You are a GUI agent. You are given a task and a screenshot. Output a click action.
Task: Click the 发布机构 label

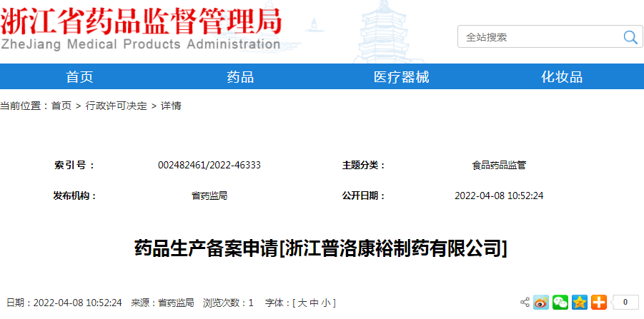click(x=75, y=196)
